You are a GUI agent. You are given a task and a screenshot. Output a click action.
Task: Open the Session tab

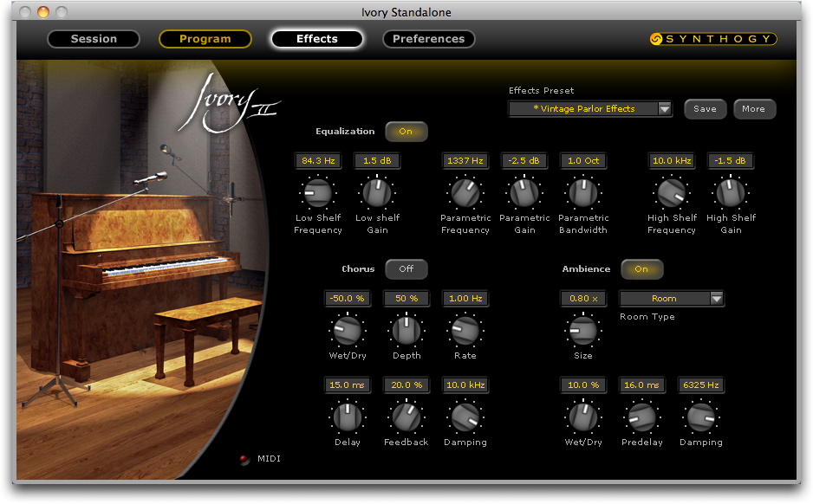pyautogui.click(x=94, y=39)
